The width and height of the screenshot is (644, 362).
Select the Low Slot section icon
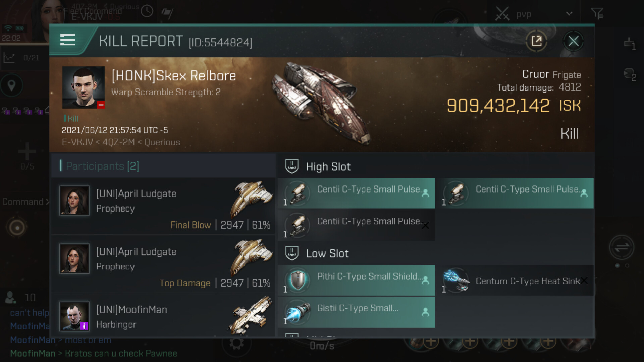(291, 253)
